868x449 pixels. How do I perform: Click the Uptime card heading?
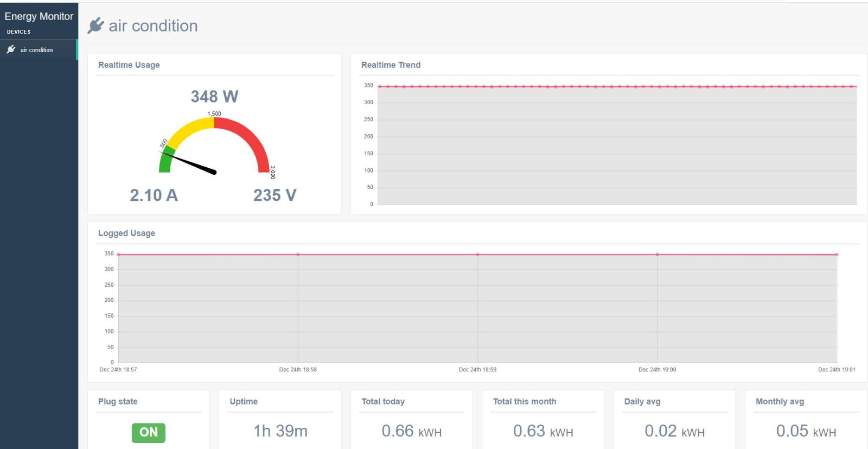(x=244, y=402)
